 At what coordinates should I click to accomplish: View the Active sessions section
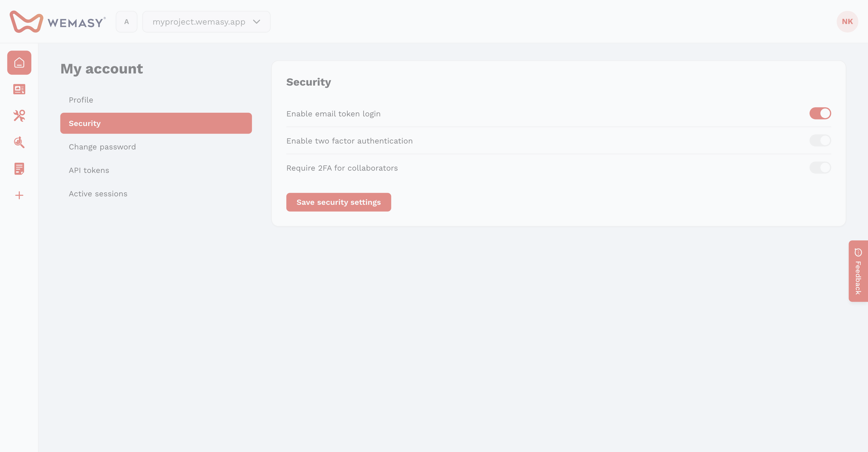pyautogui.click(x=156, y=194)
